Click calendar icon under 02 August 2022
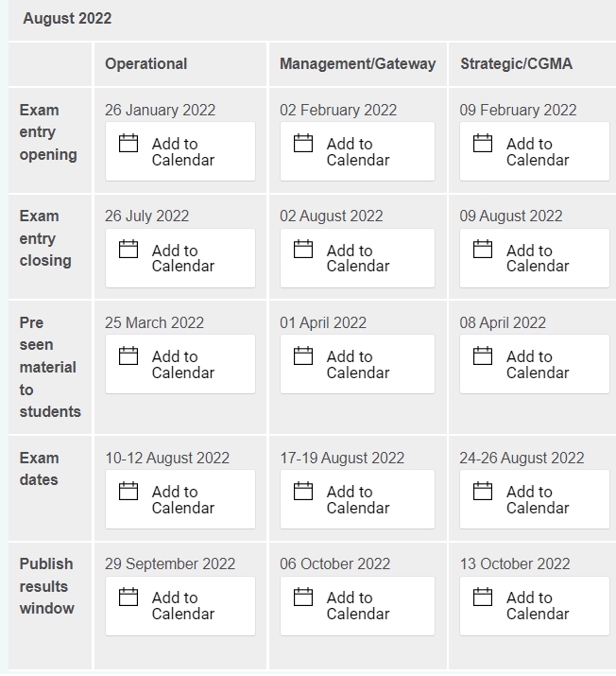Image resolution: width=616 pixels, height=676 pixels. 303,250
